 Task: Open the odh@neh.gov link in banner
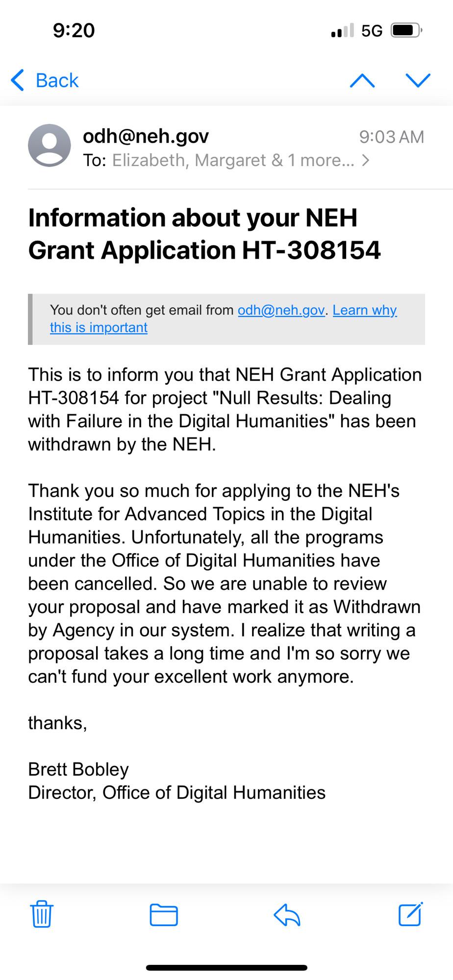[x=281, y=310]
